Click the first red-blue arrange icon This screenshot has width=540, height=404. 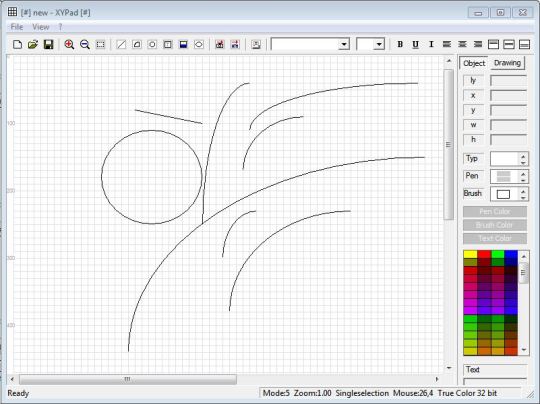220,44
